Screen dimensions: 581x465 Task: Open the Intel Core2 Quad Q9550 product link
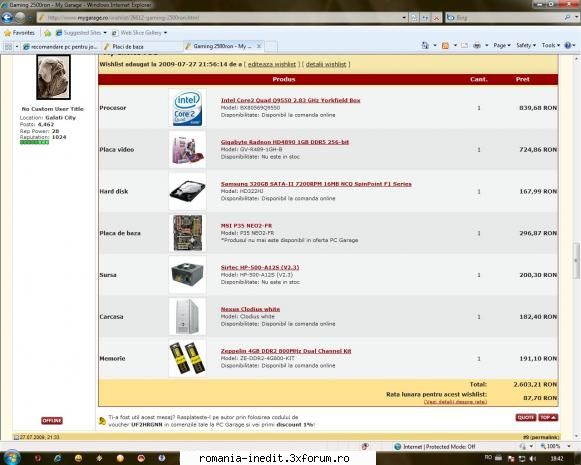click(x=290, y=100)
